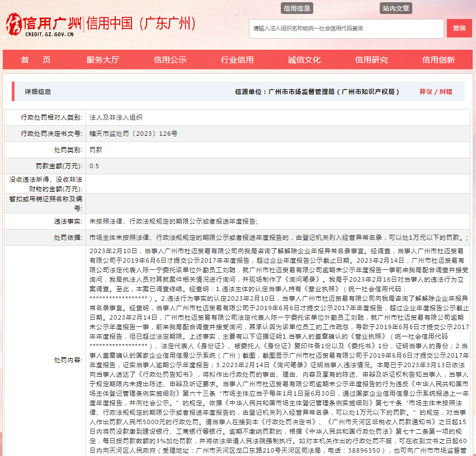Focus the credit code search input field
Screen dimensions: 476x456
[346, 28]
